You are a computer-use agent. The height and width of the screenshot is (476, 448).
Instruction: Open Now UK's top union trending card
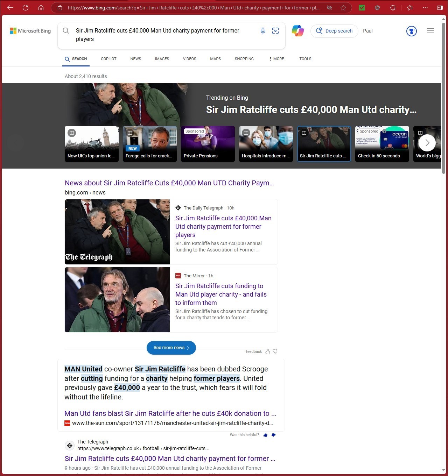(92, 144)
